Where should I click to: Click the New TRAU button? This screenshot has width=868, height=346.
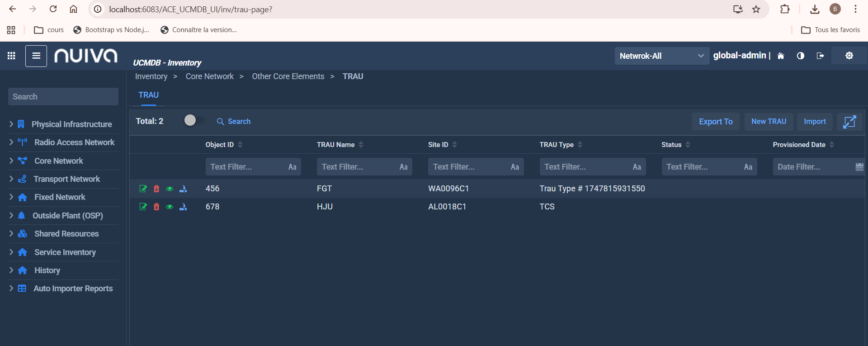769,122
